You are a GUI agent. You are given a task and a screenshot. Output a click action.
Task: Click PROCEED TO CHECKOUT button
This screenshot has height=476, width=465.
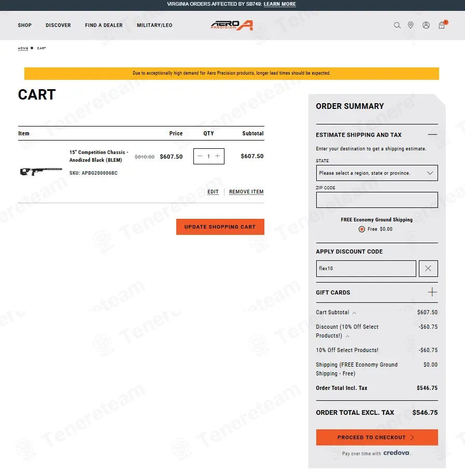[x=377, y=438]
